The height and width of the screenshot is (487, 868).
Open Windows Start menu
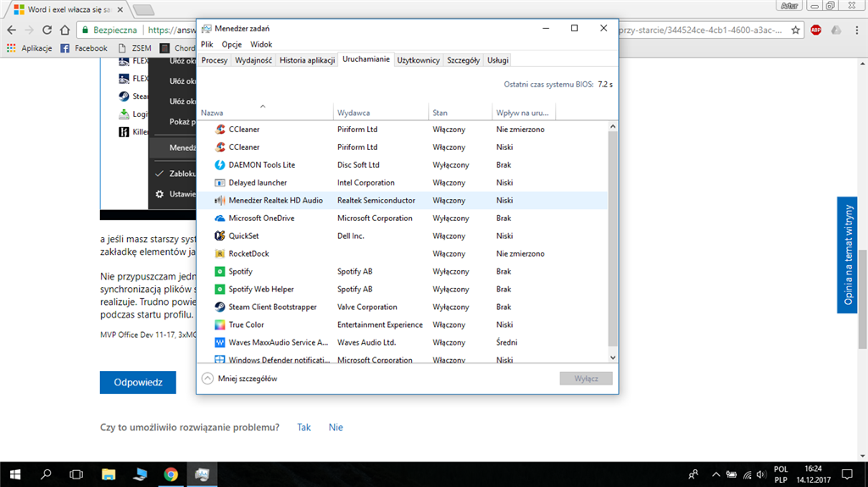point(15,474)
